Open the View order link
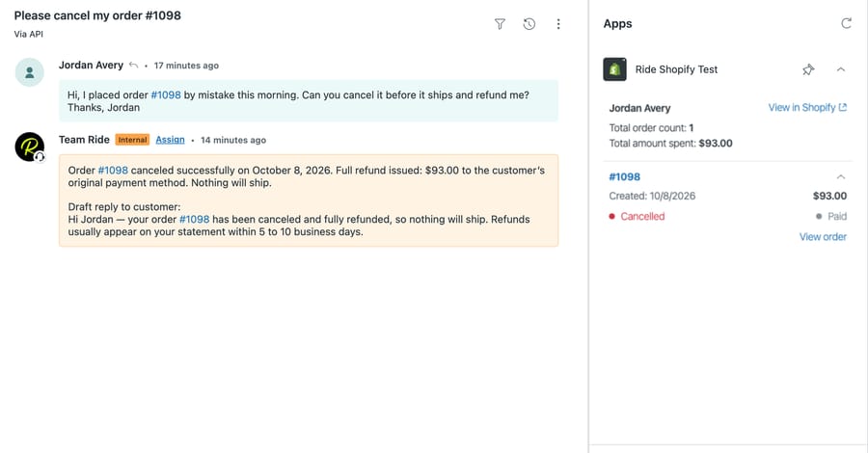Image resolution: width=868 pixels, height=453 pixels. pyautogui.click(x=823, y=237)
